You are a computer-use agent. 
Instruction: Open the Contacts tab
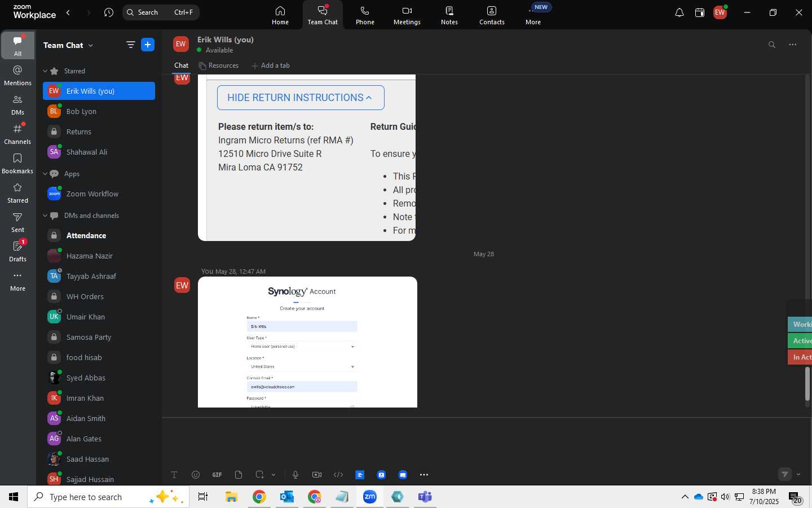coord(492,15)
